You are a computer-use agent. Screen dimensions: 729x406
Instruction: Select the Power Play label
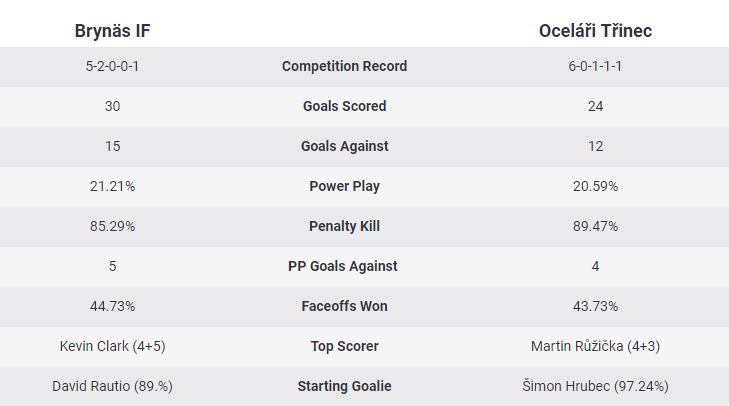pyautogui.click(x=344, y=186)
